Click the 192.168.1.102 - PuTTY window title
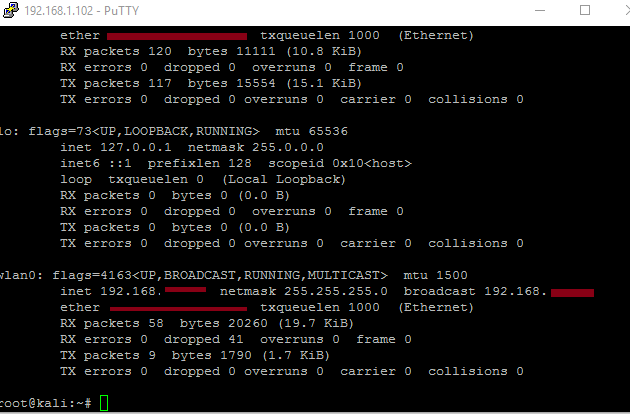 click(75, 11)
